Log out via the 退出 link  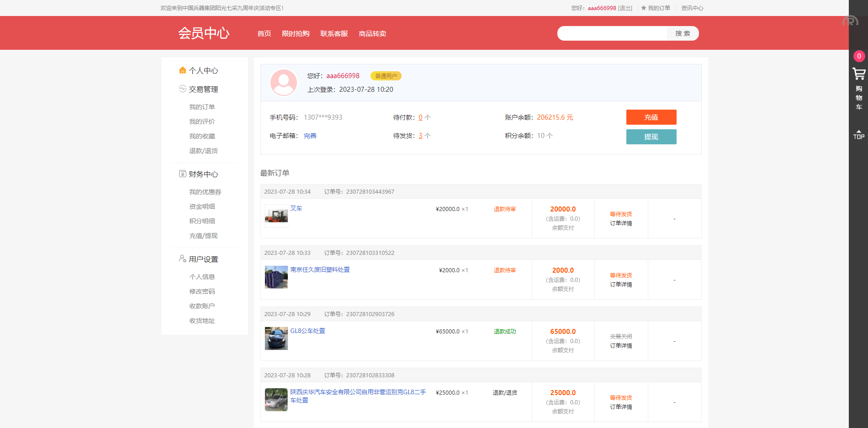tap(625, 8)
